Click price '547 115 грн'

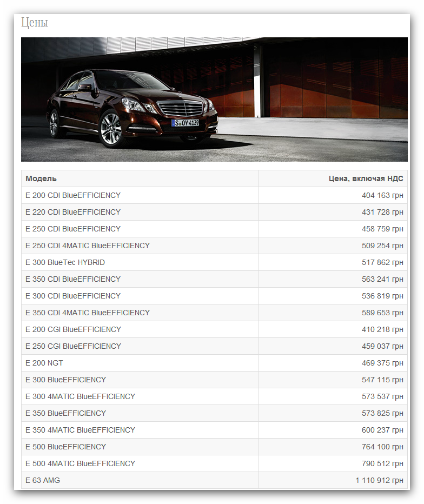click(x=382, y=380)
